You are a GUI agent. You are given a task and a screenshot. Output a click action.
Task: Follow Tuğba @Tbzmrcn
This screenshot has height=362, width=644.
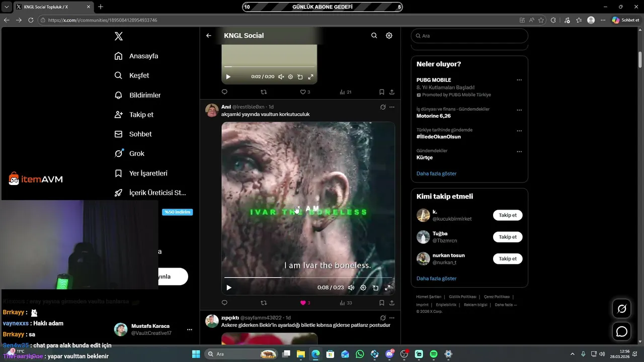tap(508, 237)
